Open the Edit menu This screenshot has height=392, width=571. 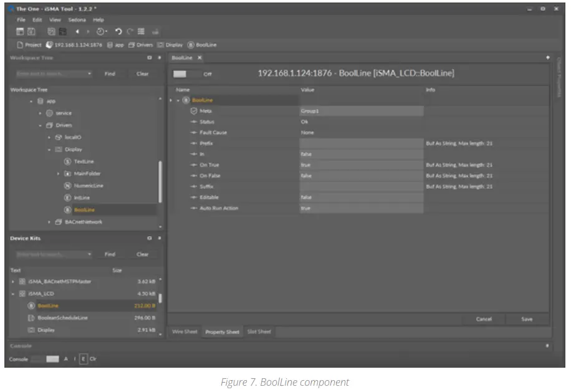point(37,20)
